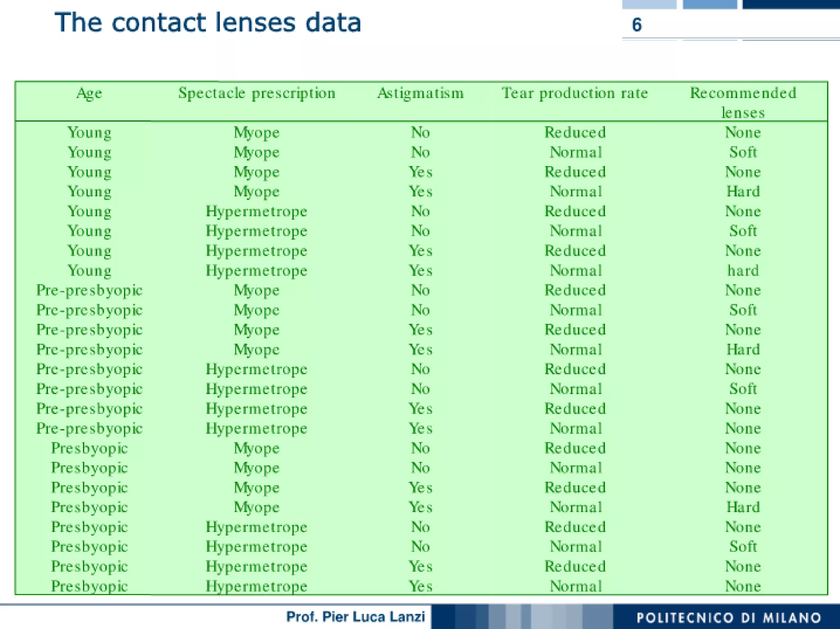
Task: Click the slide number 6
Action: (x=637, y=25)
